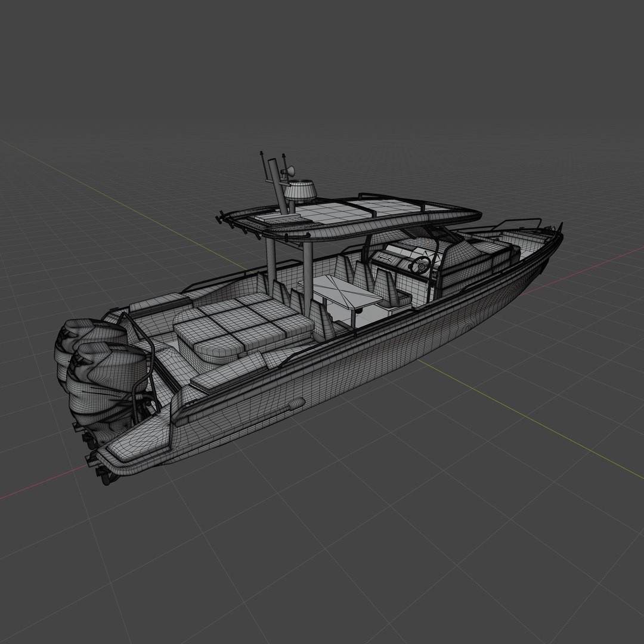Select the steering wheel on the boat console

(420, 265)
